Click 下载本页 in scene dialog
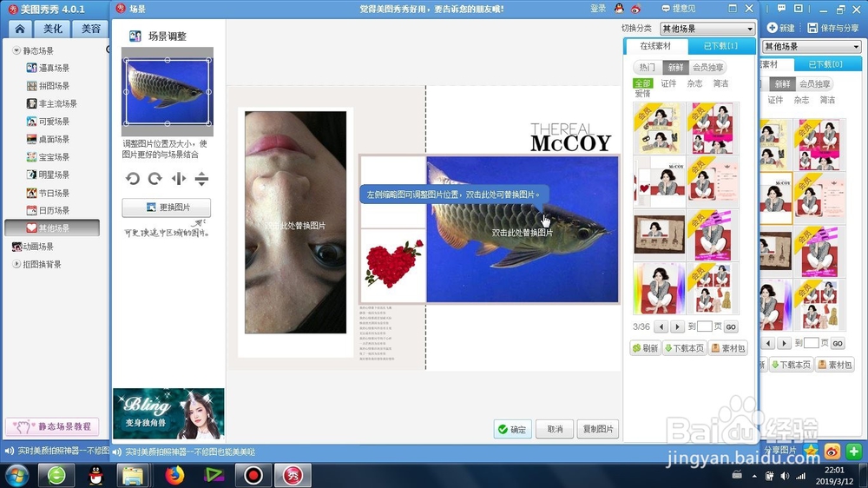The width and height of the screenshot is (868, 488). click(x=684, y=348)
